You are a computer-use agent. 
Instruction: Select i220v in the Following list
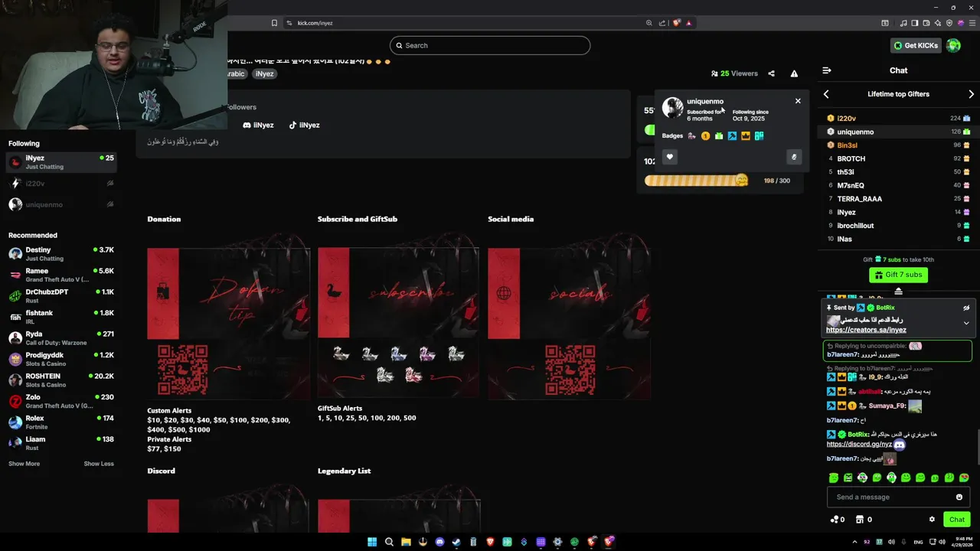click(60, 184)
